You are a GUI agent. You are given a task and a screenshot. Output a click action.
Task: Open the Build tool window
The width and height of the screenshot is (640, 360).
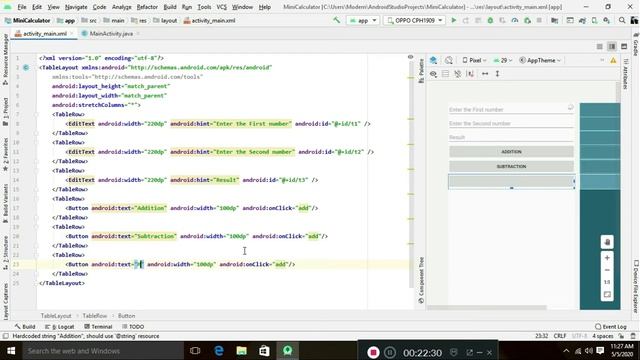coord(25,327)
